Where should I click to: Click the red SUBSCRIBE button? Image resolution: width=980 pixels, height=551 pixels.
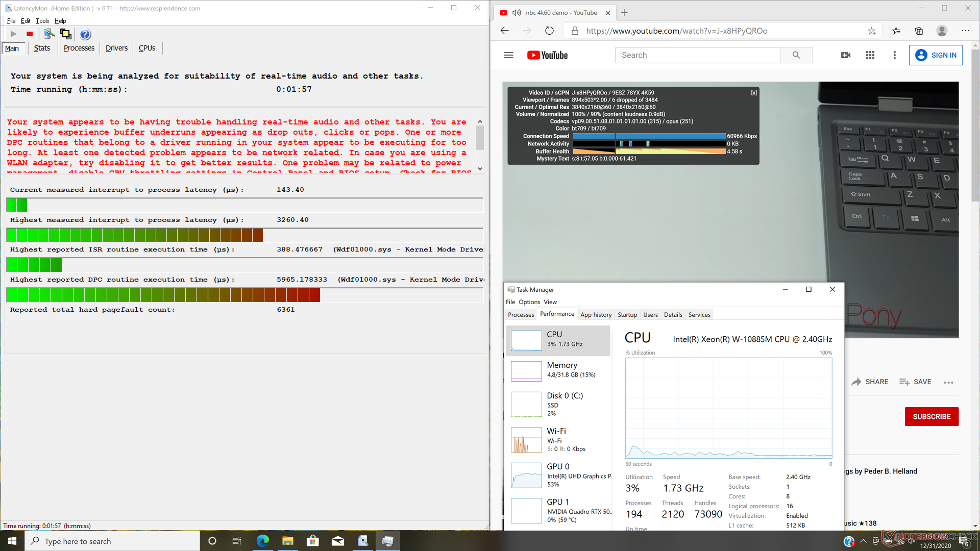click(932, 416)
